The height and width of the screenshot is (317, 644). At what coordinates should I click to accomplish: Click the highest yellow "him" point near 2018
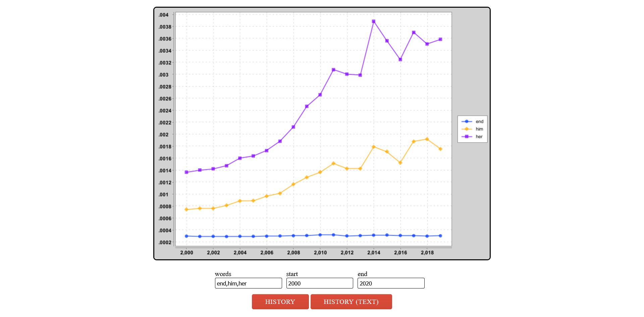427,139
